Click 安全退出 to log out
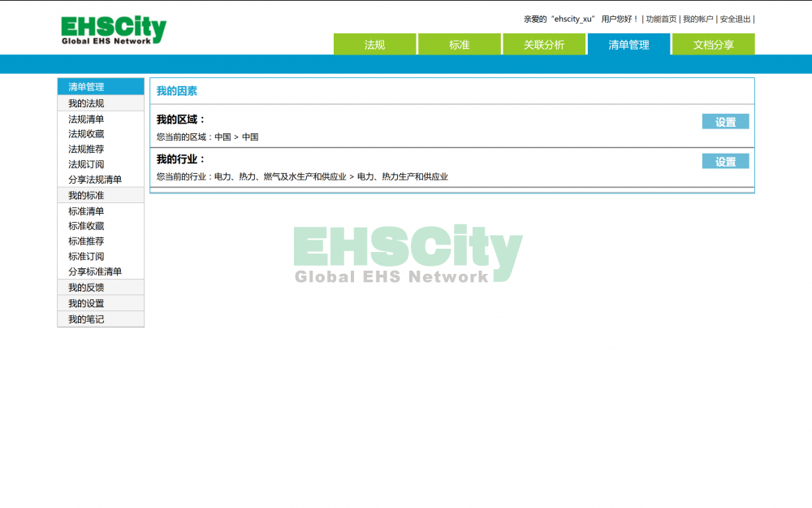Viewport: 812px width, 508px height. pos(736,20)
